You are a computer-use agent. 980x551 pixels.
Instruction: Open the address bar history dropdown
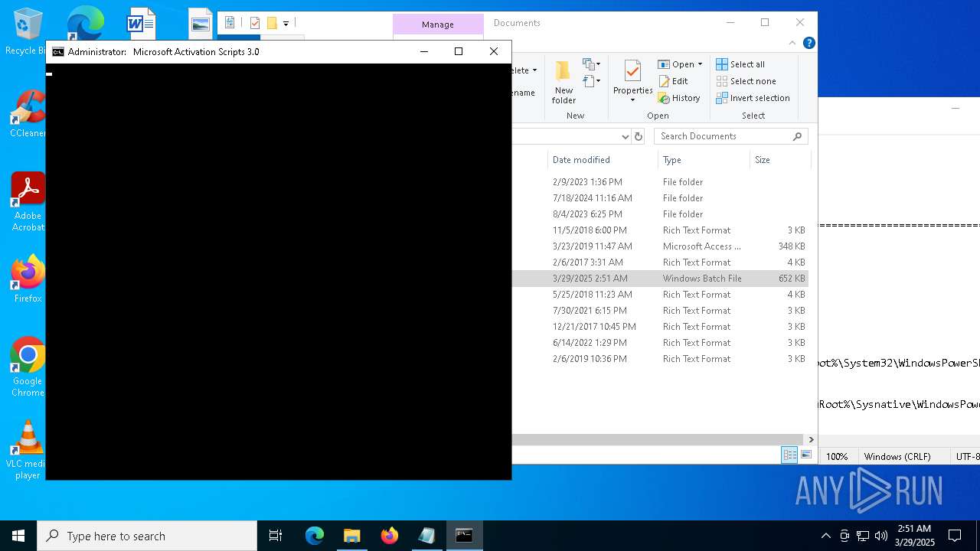tap(625, 136)
